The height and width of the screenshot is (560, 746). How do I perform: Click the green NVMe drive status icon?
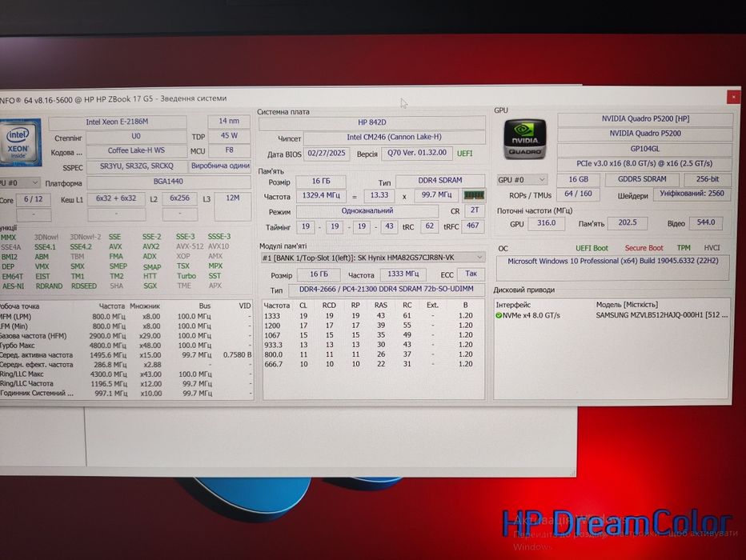[x=499, y=315]
